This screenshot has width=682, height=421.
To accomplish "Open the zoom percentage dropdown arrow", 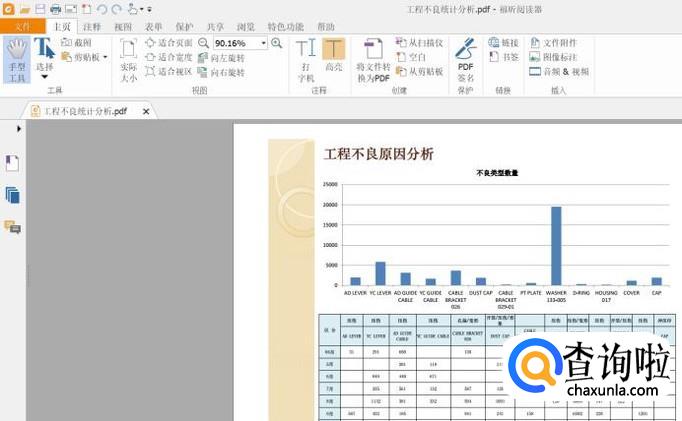I will point(264,43).
